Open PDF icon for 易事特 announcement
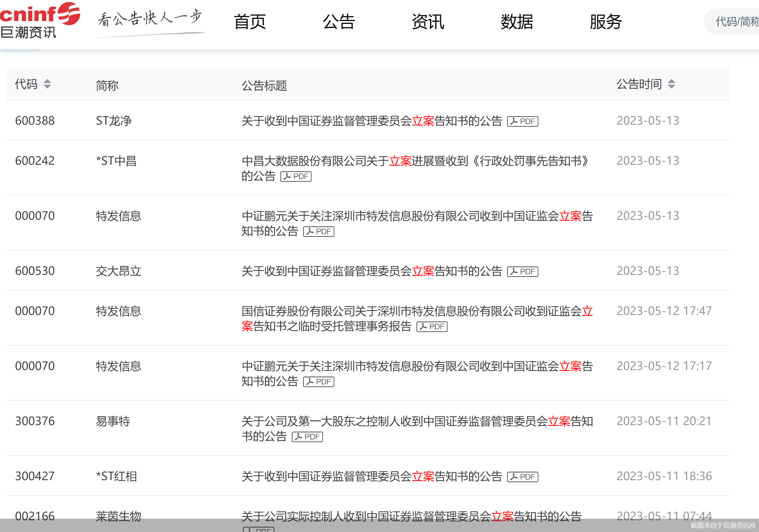 coord(307,437)
